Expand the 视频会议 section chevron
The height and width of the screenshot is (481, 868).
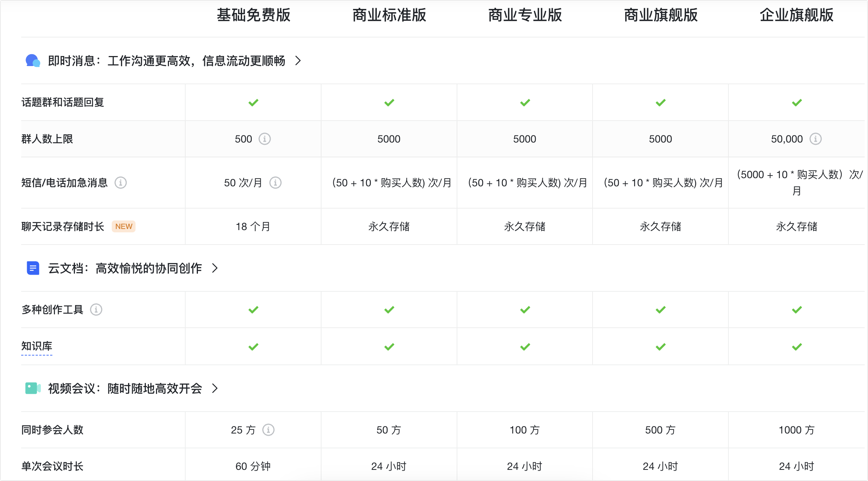click(215, 388)
